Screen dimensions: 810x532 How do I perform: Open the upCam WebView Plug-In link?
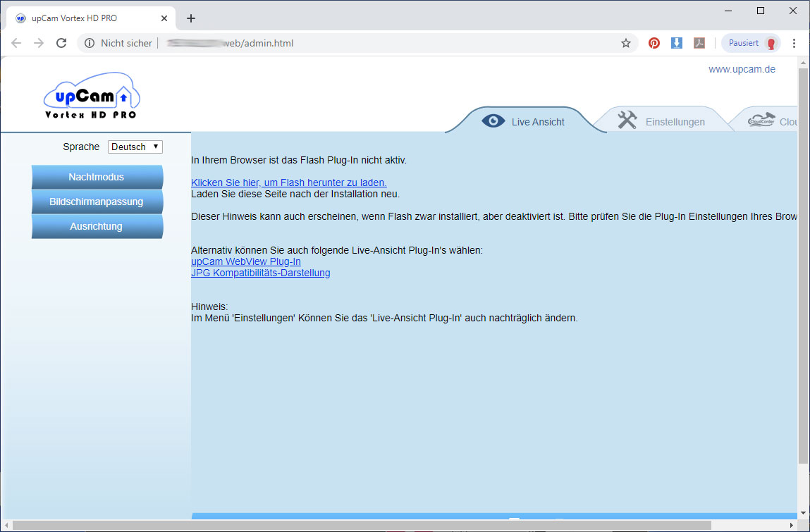246,262
